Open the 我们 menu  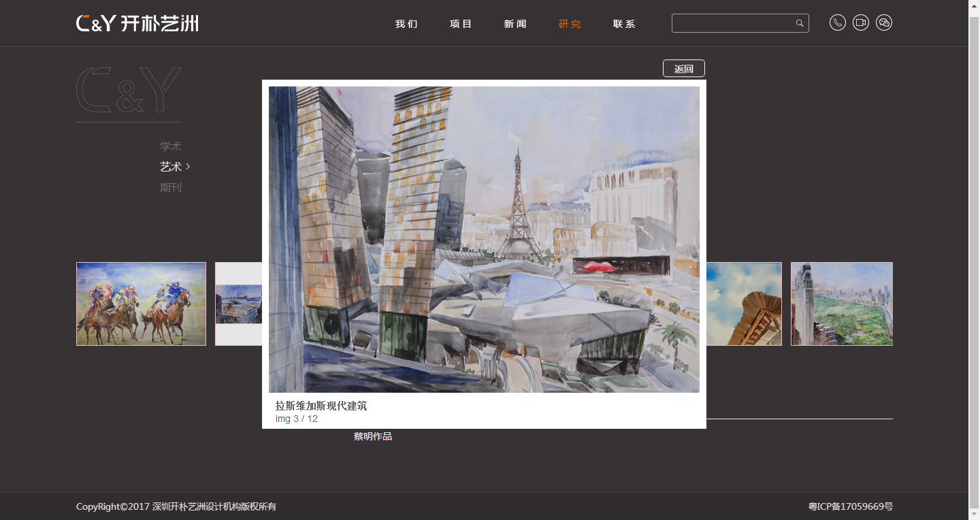click(406, 24)
